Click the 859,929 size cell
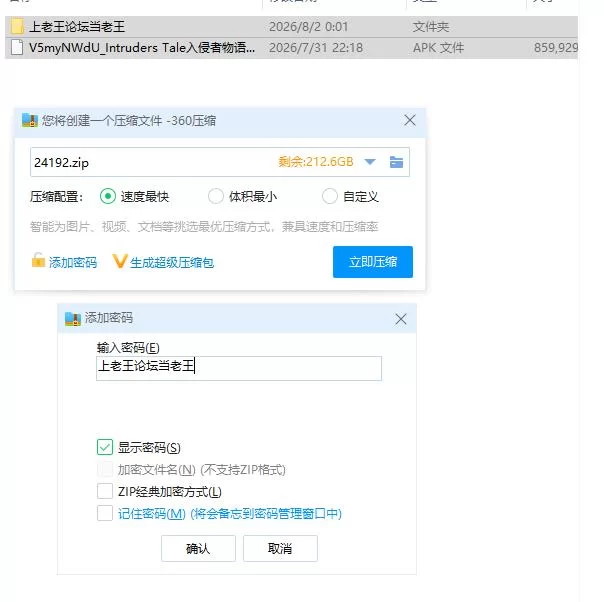The image size is (604, 602). click(556, 48)
